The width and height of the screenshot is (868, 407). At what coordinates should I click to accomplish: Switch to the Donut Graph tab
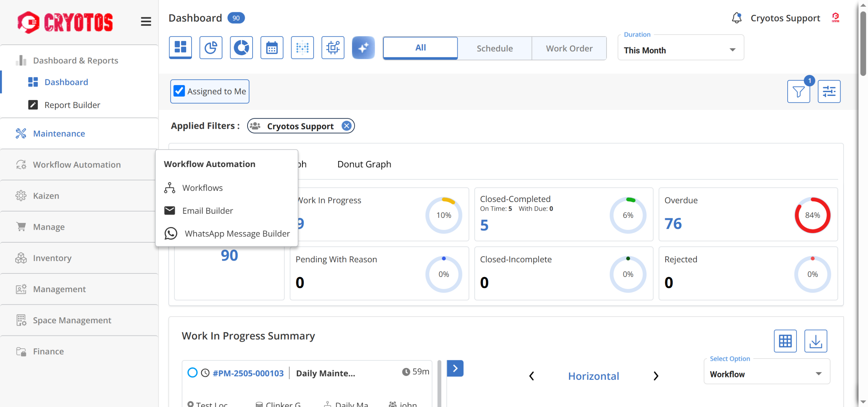click(x=364, y=164)
